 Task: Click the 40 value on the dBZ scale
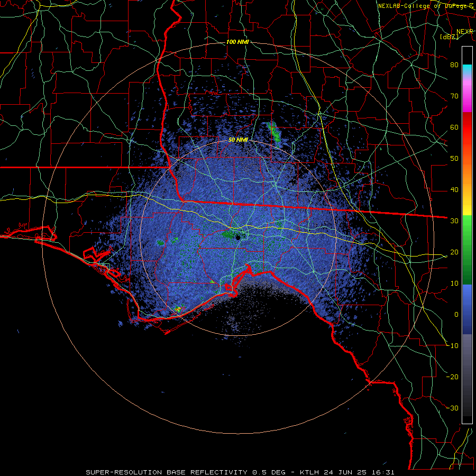pos(454,190)
